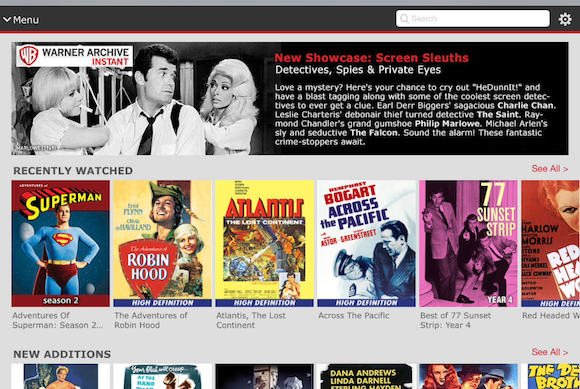Open the first New Additions poster
This screenshot has height=389, width=580.
(x=61, y=376)
